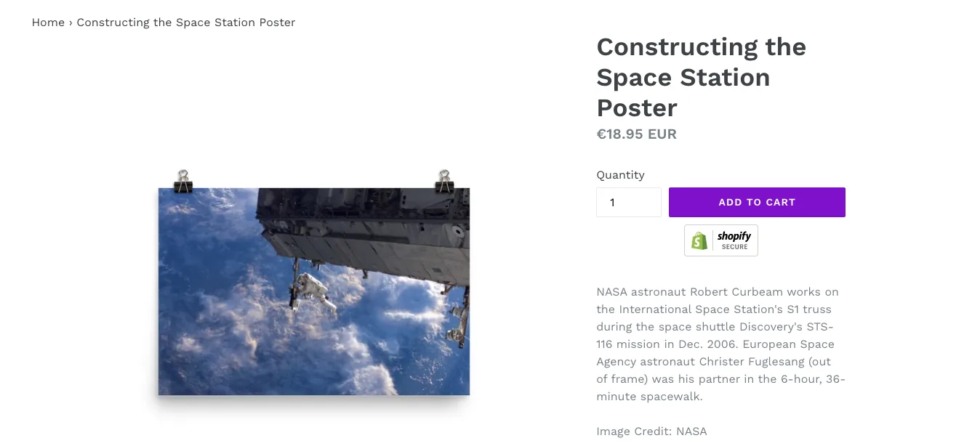The width and height of the screenshot is (980, 446).
Task: Click the Shopify wordmark on the secure badge
Action: (x=734, y=236)
